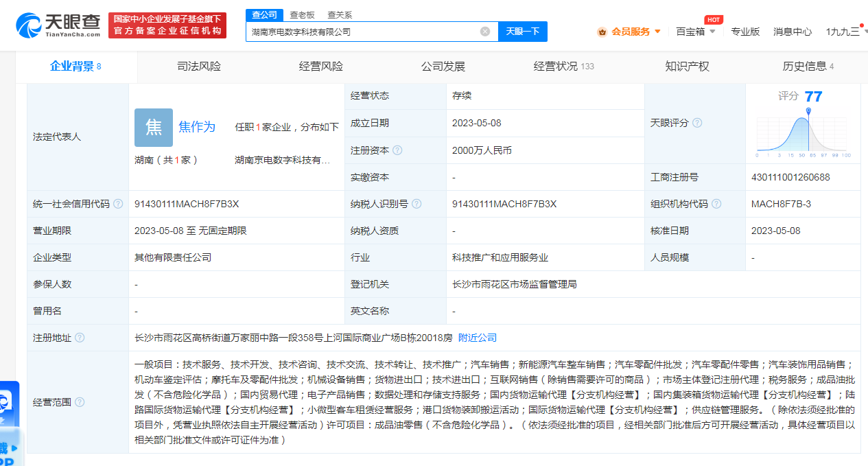Click the 工商注册号 value 430111001260688
Viewport: 868px width, 466px height.
click(x=790, y=177)
